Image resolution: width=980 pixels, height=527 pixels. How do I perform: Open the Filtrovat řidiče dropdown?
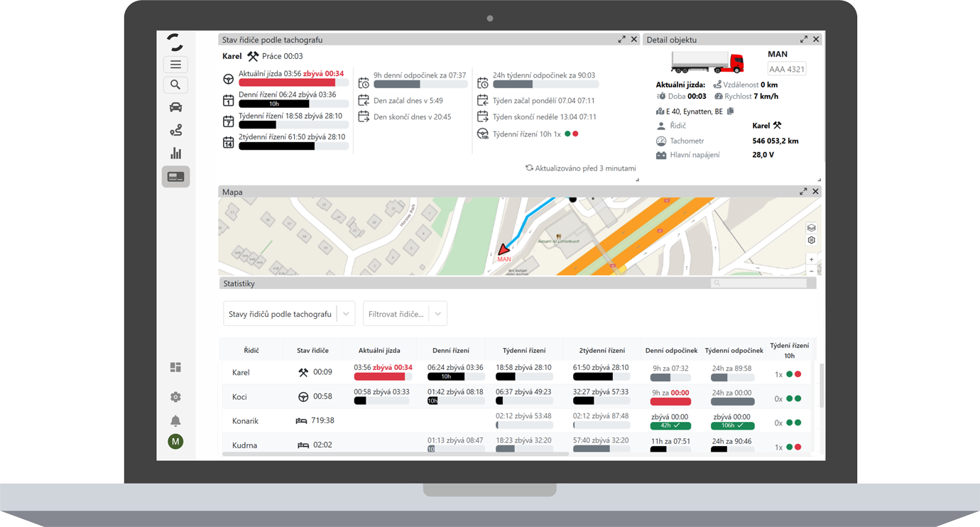click(x=437, y=314)
